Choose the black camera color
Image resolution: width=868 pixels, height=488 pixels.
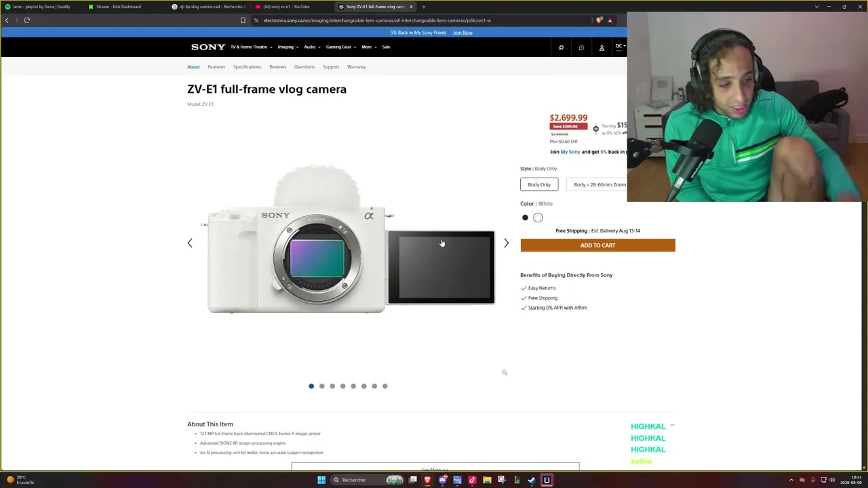coord(525,218)
